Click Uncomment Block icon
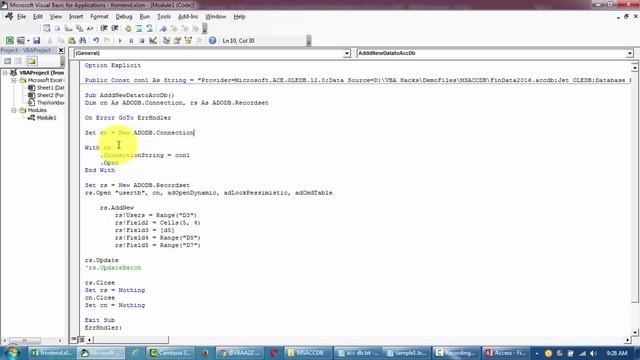Image resolution: width=640 pixels, height=360 pixels. (x=149, y=28)
